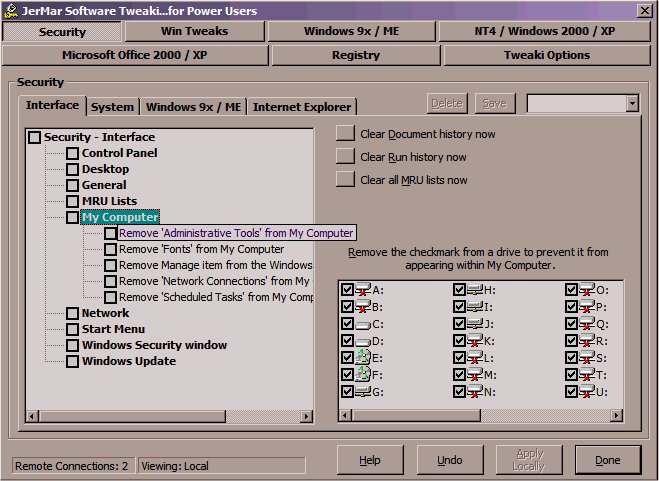This screenshot has width=659, height=481.
Task: Click the disconnected drive icon for L:
Action: (475, 358)
